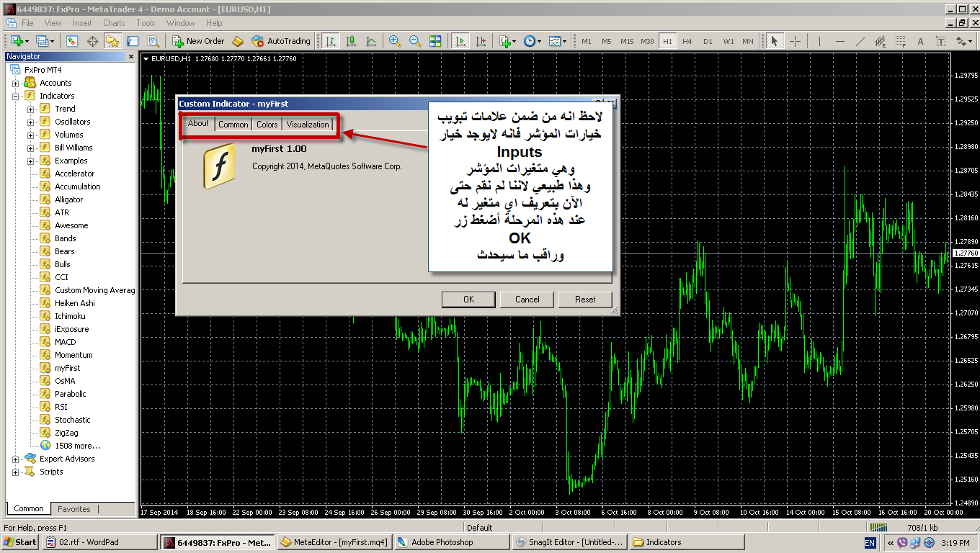The width and height of the screenshot is (980, 553).
Task: Open the Insert menu
Action: pyautogui.click(x=82, y=23)
